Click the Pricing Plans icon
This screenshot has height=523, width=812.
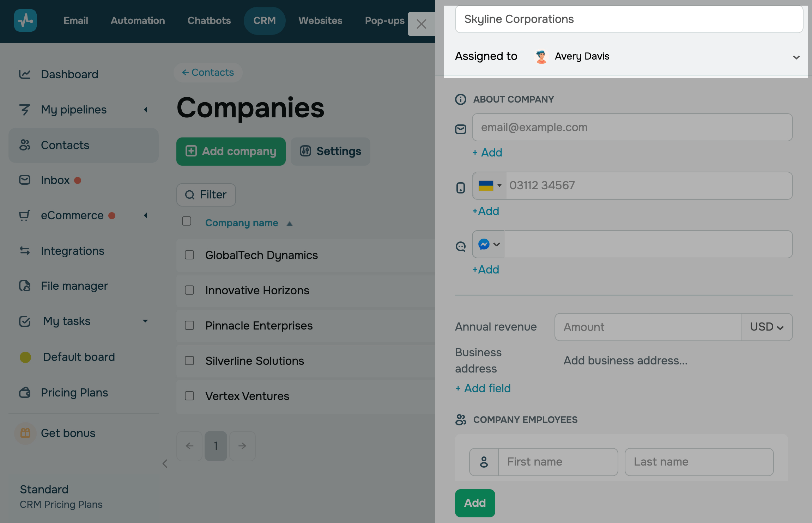25,392
